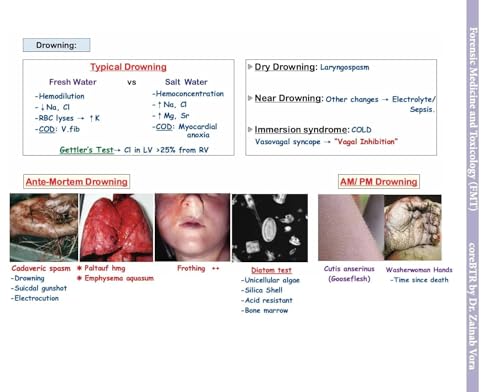Click 'Washerwoman Hands' caption
500x392 pixels.
419,270
